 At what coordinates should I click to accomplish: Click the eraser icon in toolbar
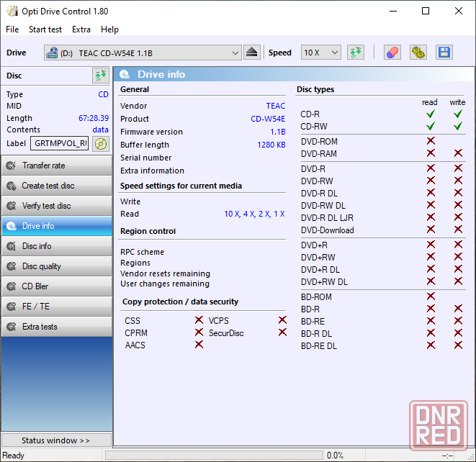coord(392,53)
